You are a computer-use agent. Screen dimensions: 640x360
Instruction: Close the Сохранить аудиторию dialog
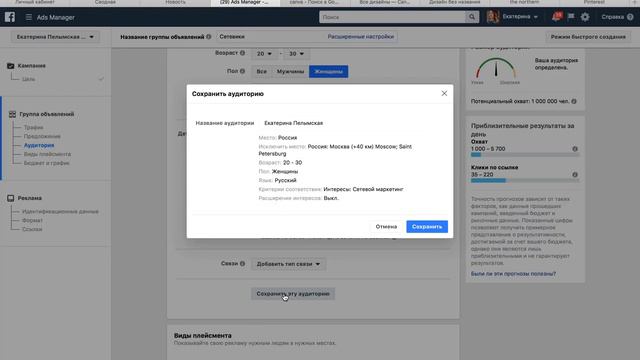point(444,93)
